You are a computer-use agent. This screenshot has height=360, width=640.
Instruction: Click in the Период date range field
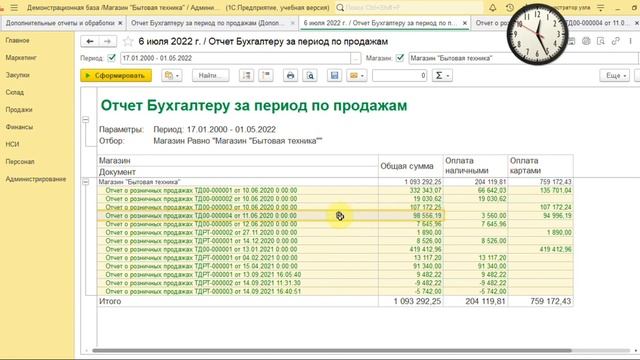click(235, 58)
